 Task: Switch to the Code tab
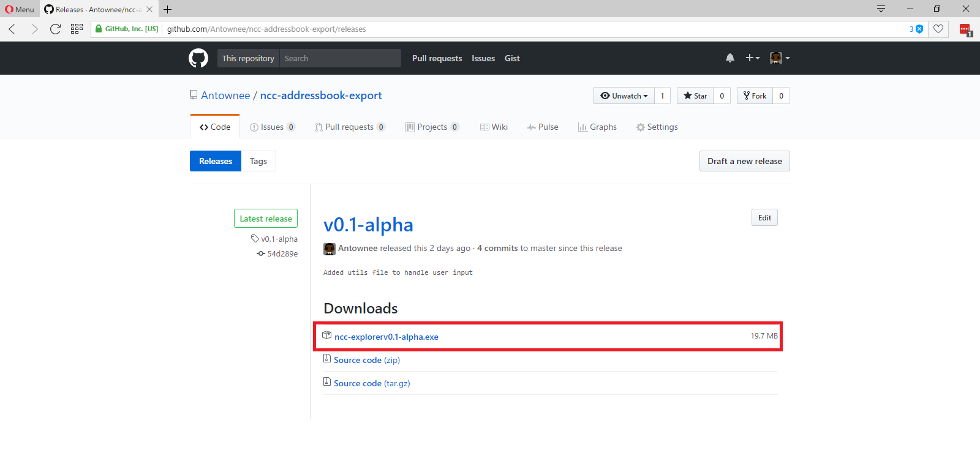(x=215, y=127)
